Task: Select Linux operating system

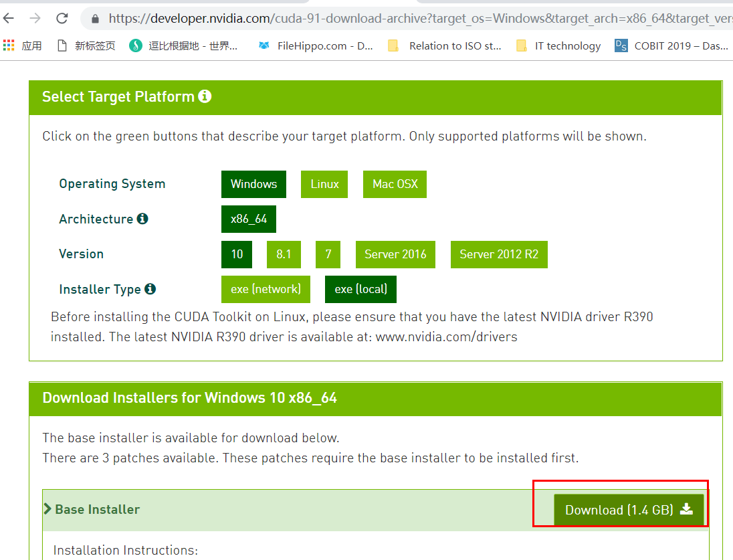Action: (324, 185)
